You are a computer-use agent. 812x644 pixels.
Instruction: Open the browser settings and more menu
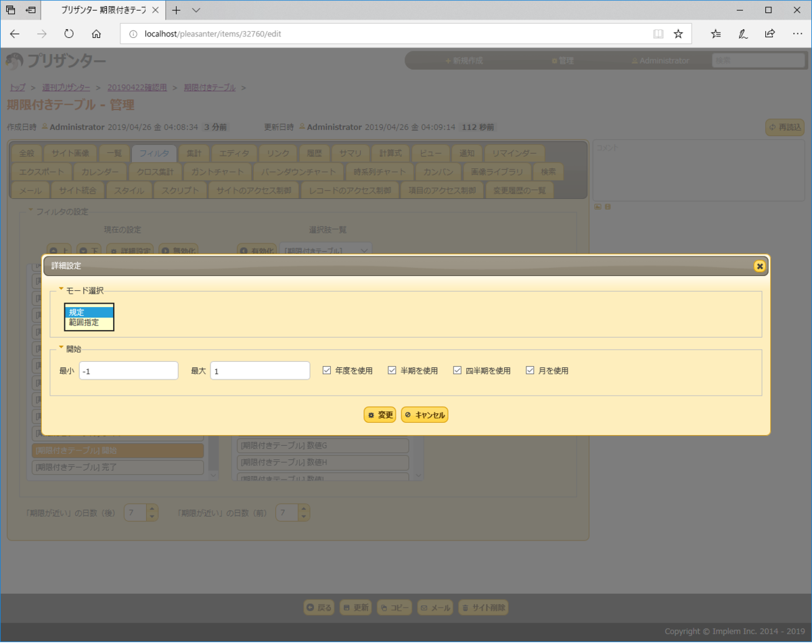(x=797, y=34)
